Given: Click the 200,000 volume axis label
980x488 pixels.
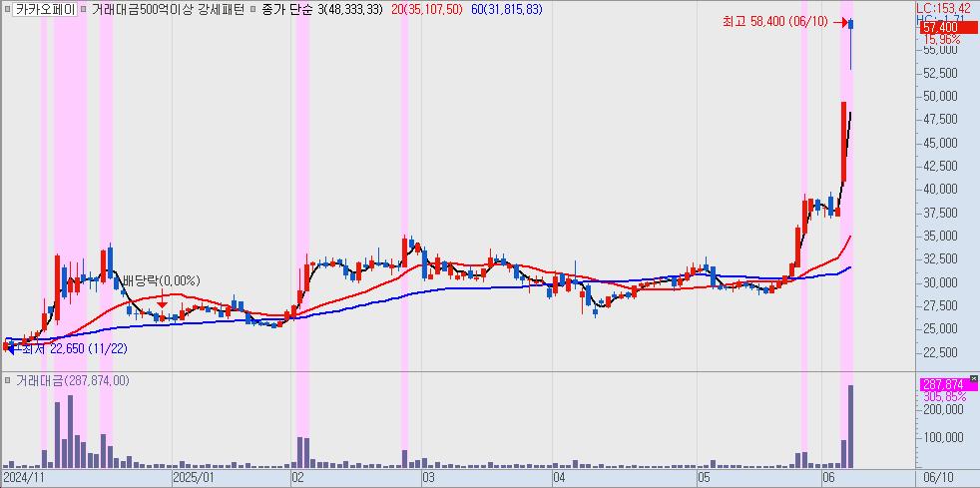Looking at the screenshot, I should 944,409.
